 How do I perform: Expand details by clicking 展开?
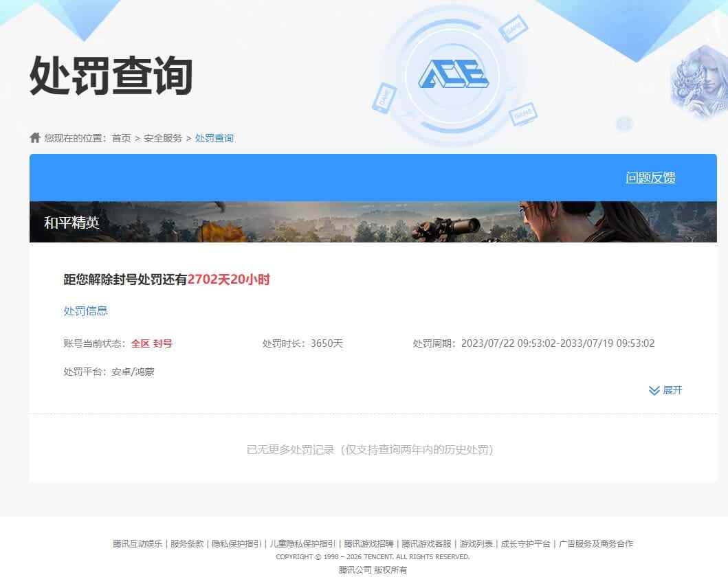pyautogui.click(x=670, y=390)
